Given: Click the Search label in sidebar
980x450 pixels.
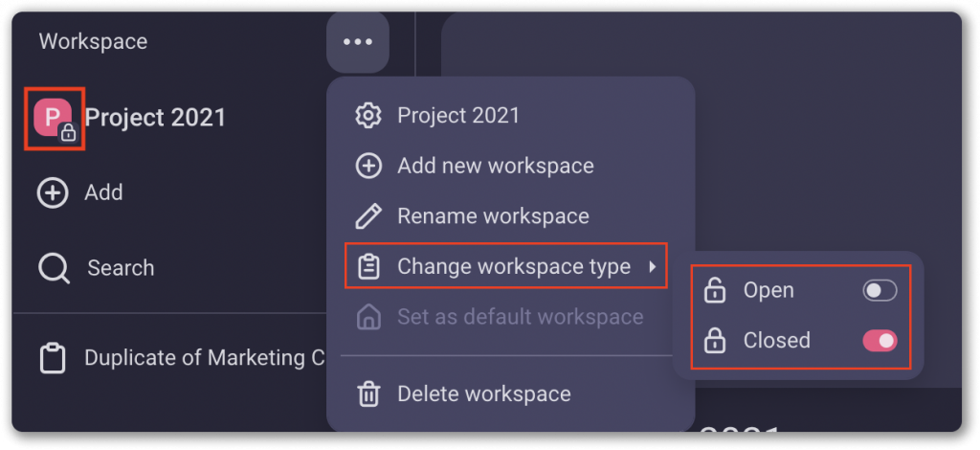Looking at the screenshot, I should click(x=121, y=268).
